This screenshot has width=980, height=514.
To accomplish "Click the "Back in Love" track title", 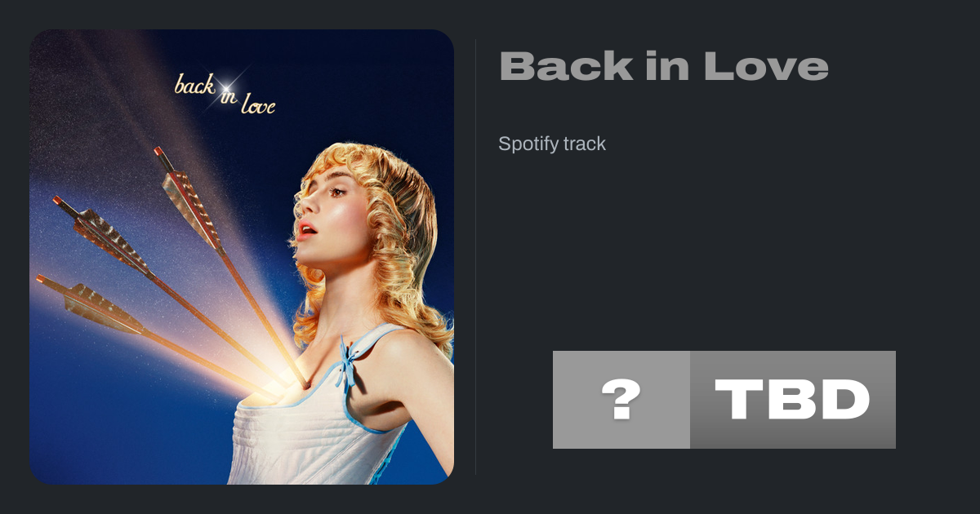I will [x=664, y=66].
